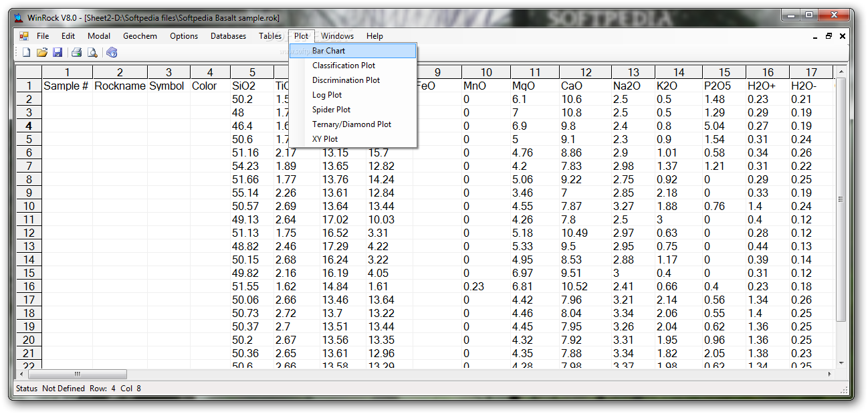Select the 'P2O5' header cell
Viewport: 868px width, 414px height.
(725, 86)
